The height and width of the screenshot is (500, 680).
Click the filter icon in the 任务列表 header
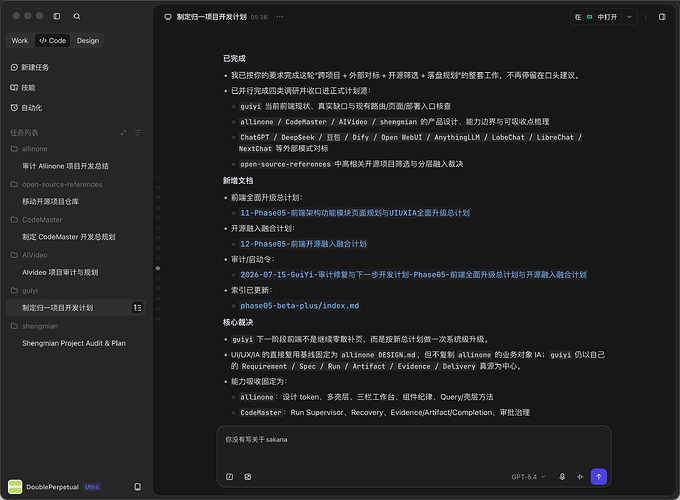point(137,133)
